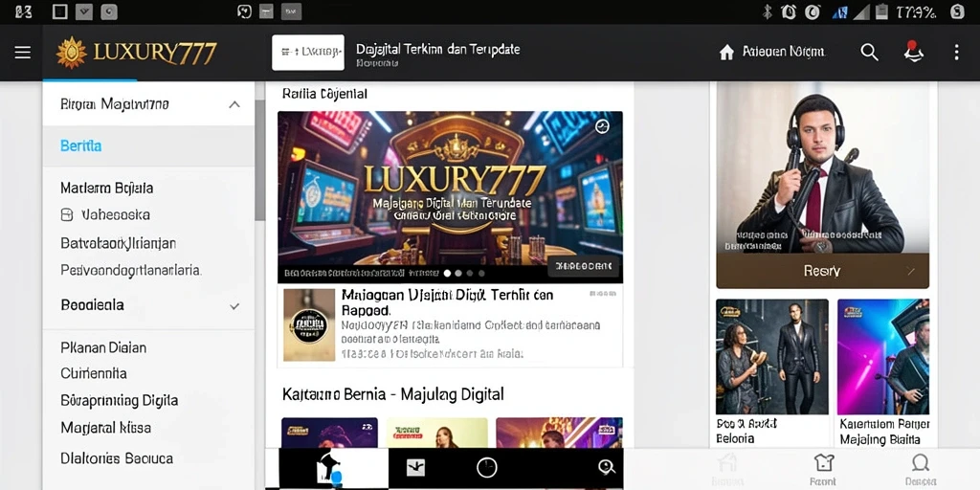Click the clock icon in bottom black bar
Viewport: 980px width, 490px height.
487,467
